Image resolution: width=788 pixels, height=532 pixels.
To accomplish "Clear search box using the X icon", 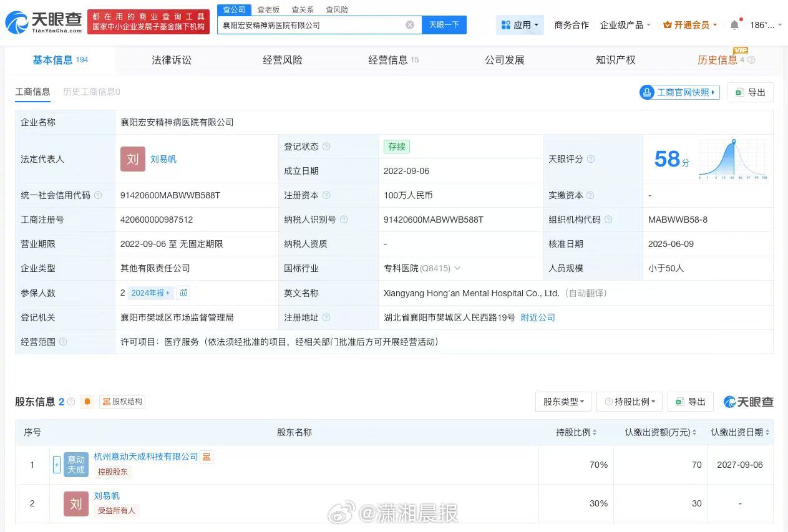I will 410,24.
